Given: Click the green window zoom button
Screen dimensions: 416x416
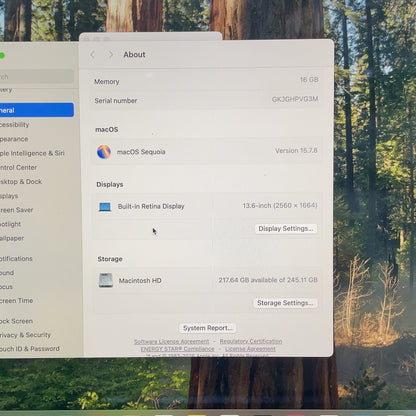Looking at the screenshot, I should click(x=2, y=55).
